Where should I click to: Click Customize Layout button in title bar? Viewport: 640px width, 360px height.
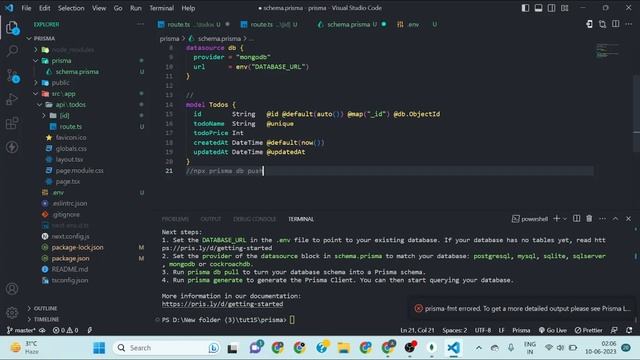tap(564, 8)
